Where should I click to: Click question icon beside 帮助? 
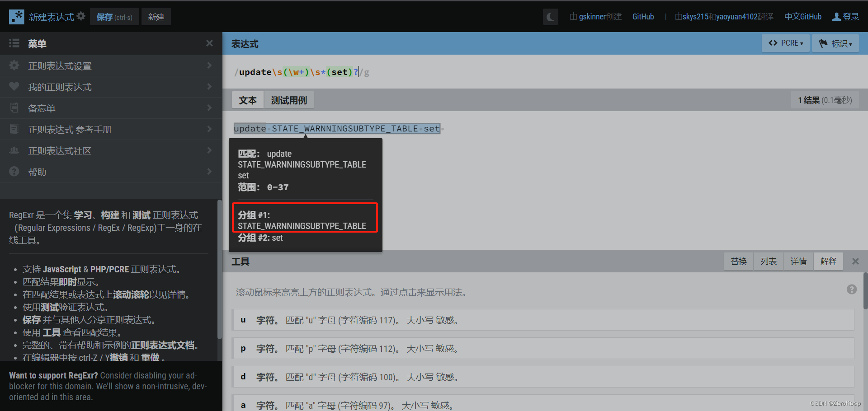click(14, 172)
